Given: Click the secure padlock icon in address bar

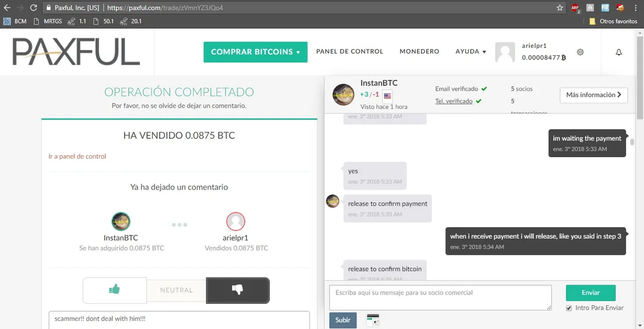Looking at the screenshot, I should [x=48, y=8].
